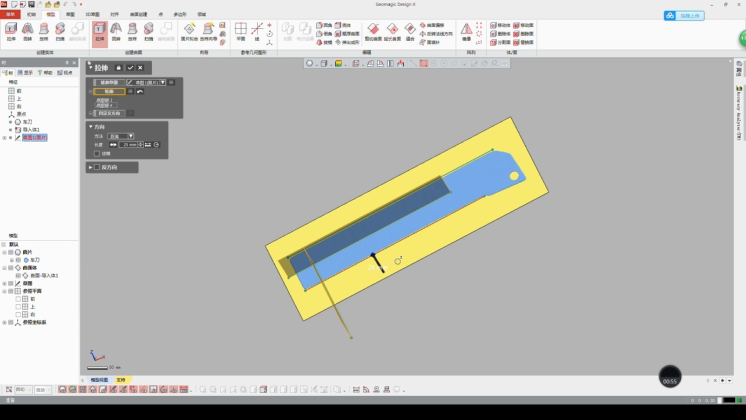Switch to the Display panel tab
This screenshot has width=746, height=420.
(x=26, y=72)
